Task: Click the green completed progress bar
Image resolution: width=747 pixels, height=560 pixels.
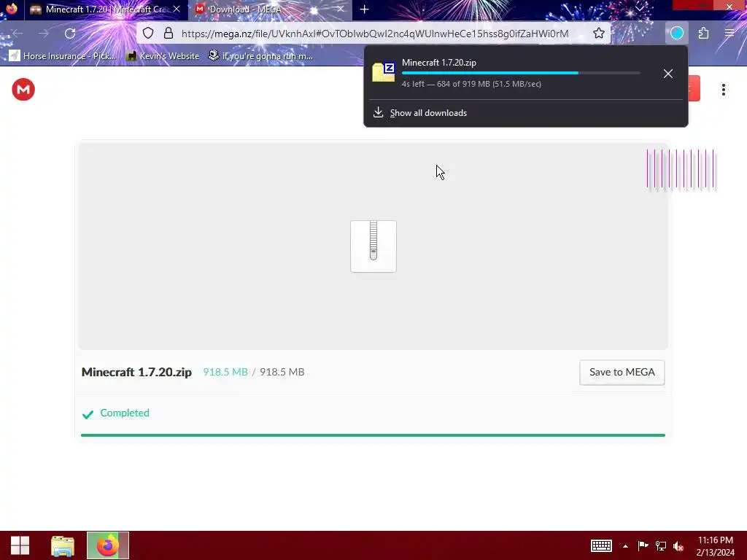Action: tap(373, 435)
